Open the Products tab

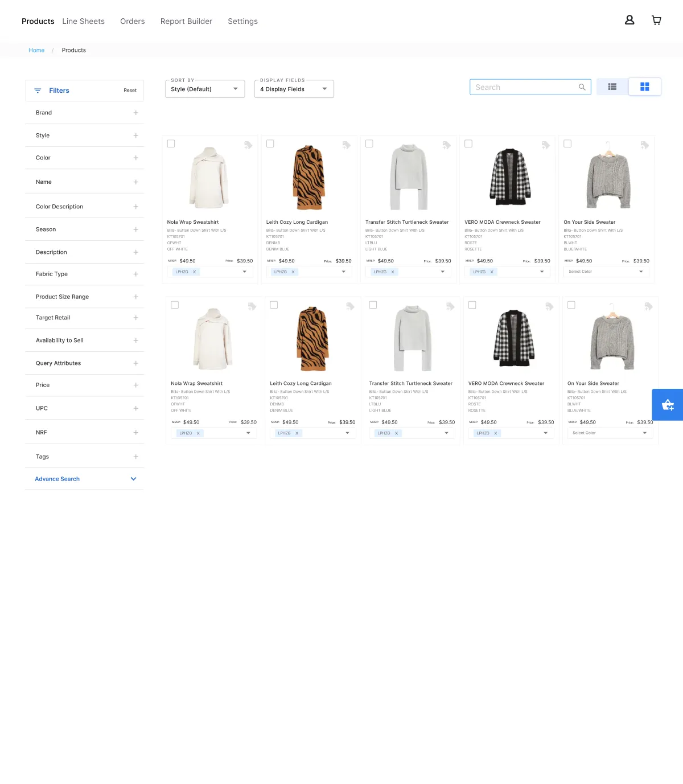[38, 21]
